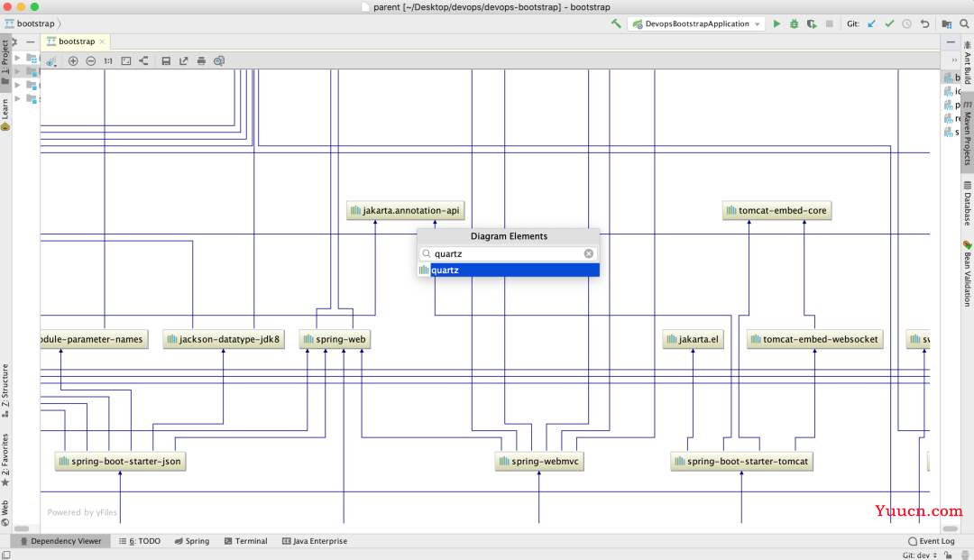Open diagram print preview icon
This screenshot has height=560, width=974.
click(218, 60)
